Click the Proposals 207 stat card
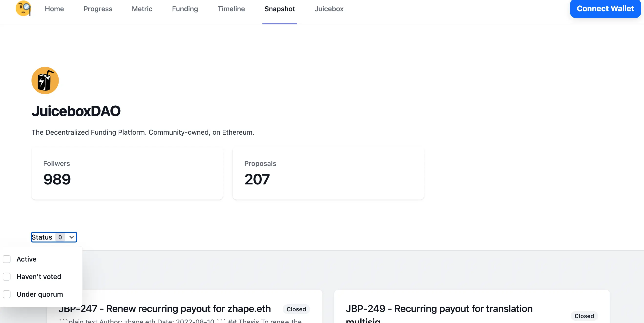This screenshot has width=644, height=323. click(328, 174)
